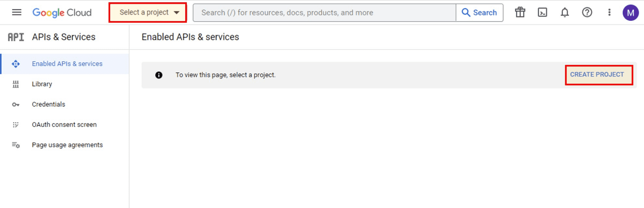
Task: Click the Google Cloud logo
Action: [62, 12]
